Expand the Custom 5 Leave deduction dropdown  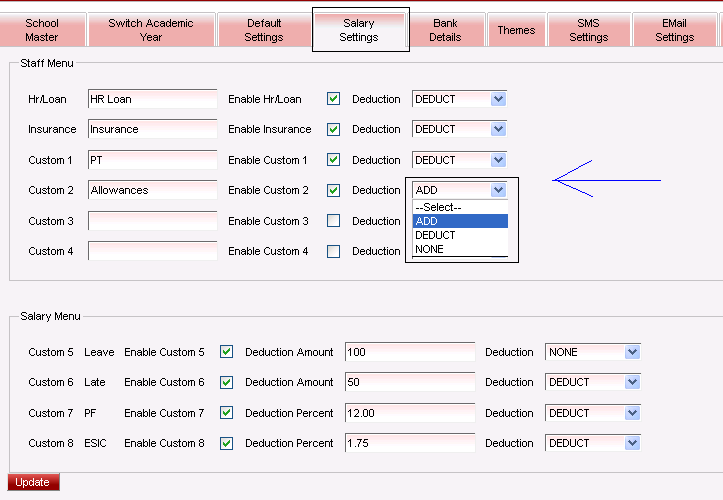point(592,352)
